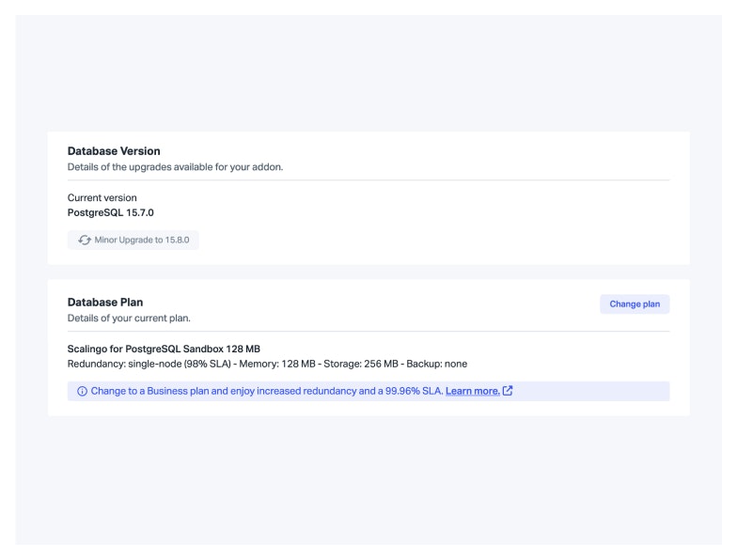
Task: Select the PostgreSQL 15.7.0 version text
Action: pyautogui.click(x=111, y=212)
